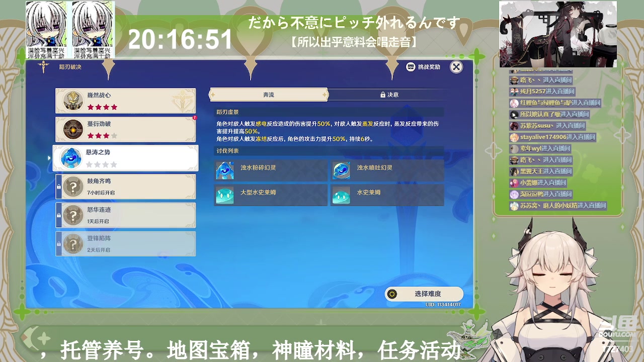Click lock icon beside 登锋陷阵
The width and height of the screenshot is (644, 362).
(x=59, y=244)
